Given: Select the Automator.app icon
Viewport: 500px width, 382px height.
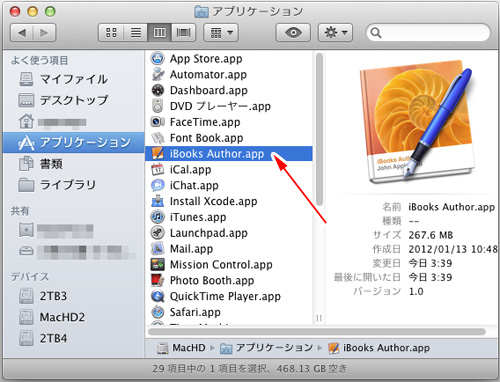Looking at the screenshot, I should tap(157, 74).
